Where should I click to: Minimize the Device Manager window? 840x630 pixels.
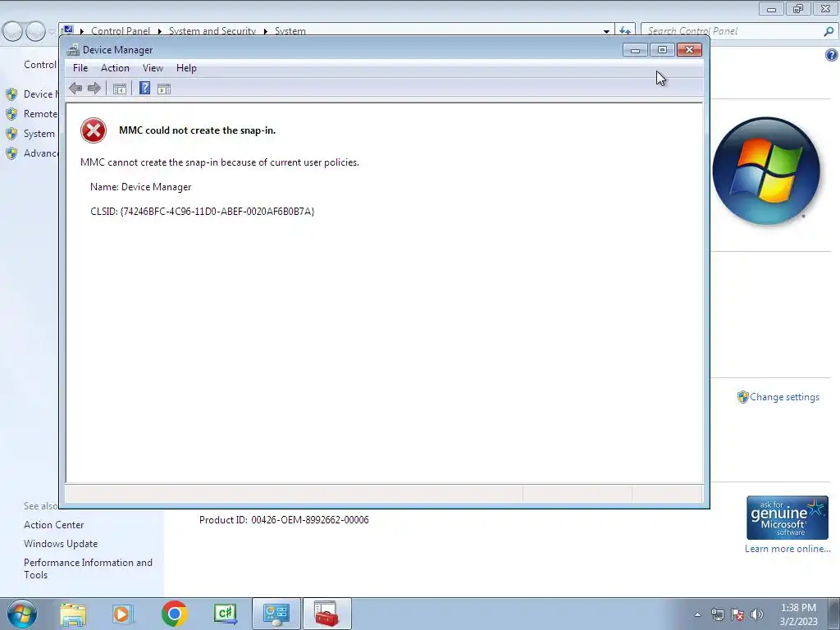click(x=636, y=50)
